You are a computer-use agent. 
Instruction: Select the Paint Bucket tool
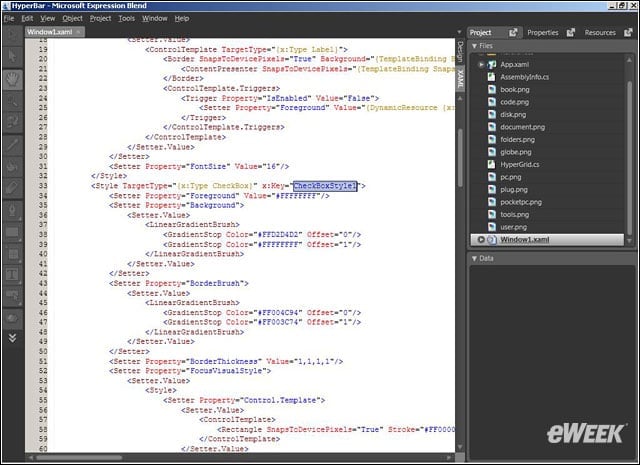[13, 166]
